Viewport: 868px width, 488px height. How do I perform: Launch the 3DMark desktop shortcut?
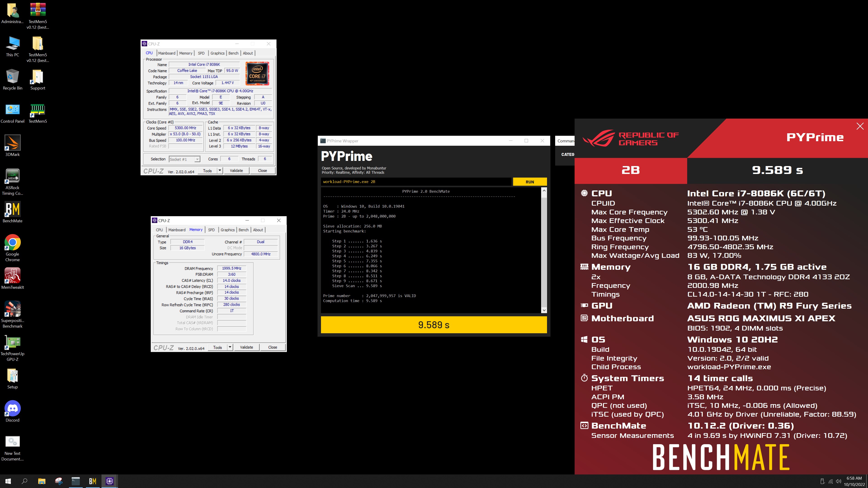point(12,146)
